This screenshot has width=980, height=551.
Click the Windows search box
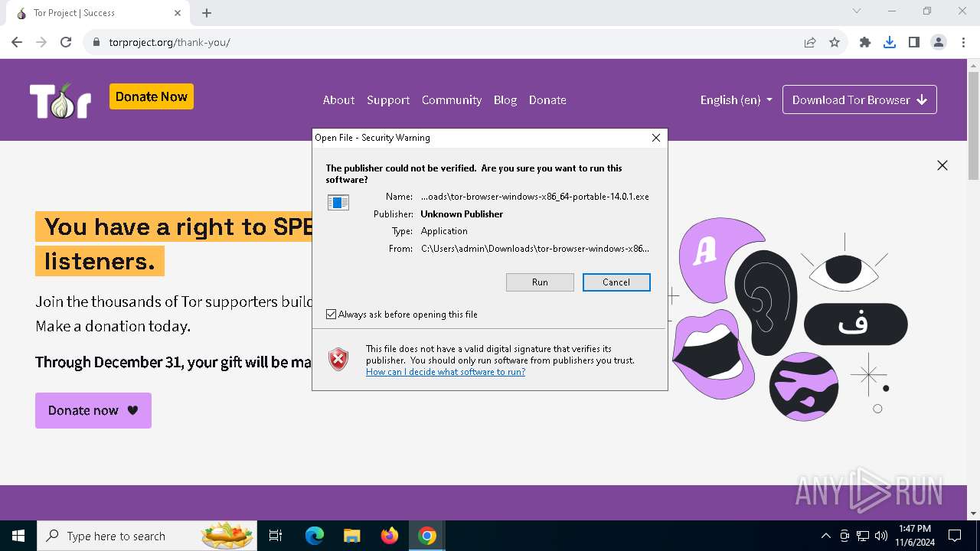tap(146, 536)
